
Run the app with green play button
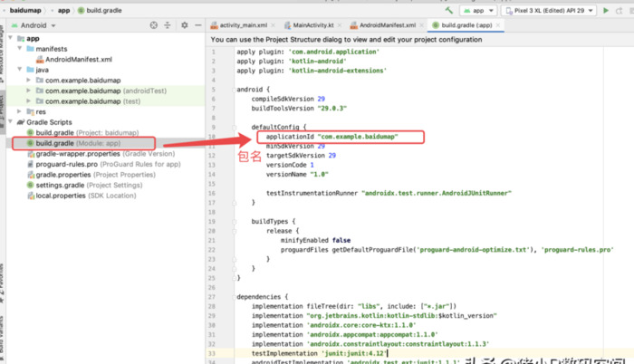pyautogui.click(x=605, y=10)
